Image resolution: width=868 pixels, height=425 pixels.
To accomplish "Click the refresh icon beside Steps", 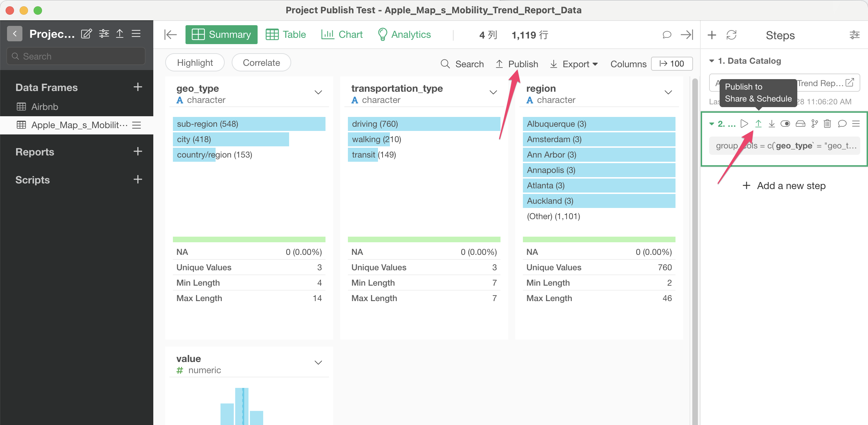I will 731,35.
